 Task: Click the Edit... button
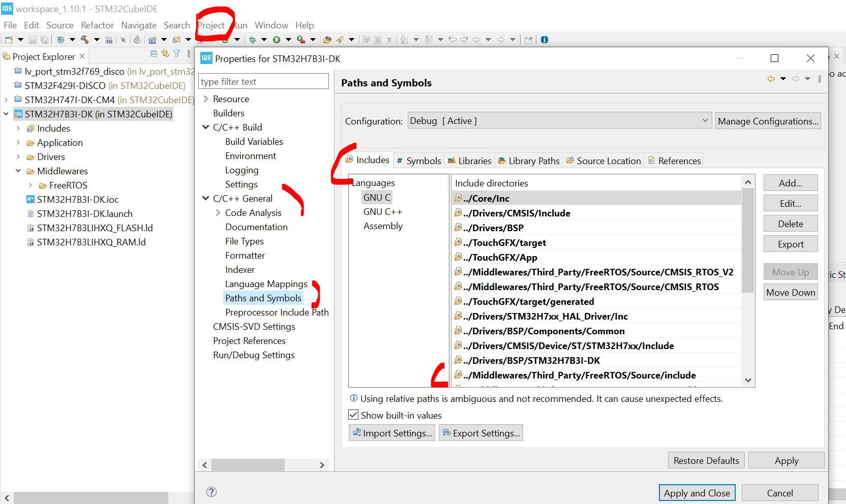click(x=791, y=203)
